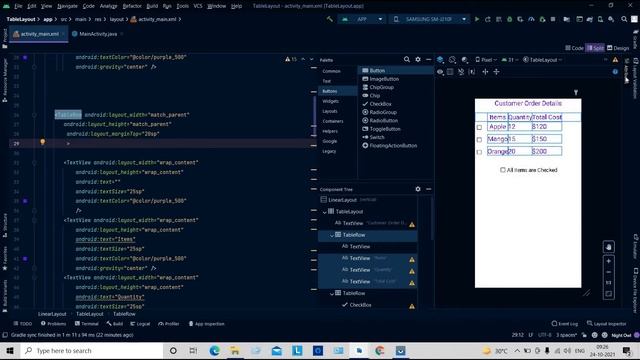Screen dimensions: 640x360
Task: Open Microsoft Edge from the taskbar
Action: [x=214, y=351]
